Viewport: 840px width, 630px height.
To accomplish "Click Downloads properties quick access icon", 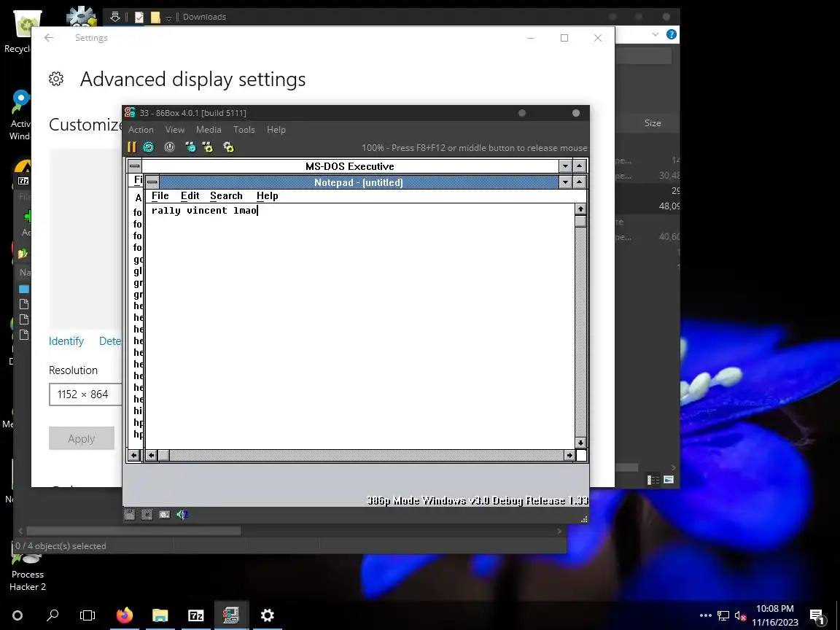I will 139,17.
